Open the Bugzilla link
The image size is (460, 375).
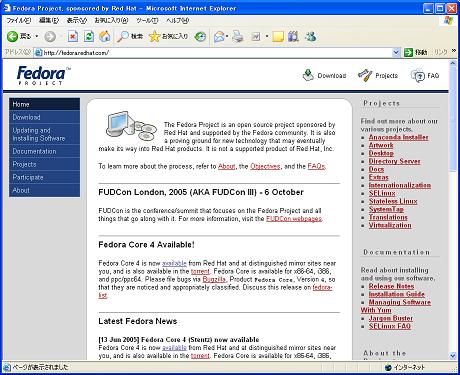click(214, 279)
